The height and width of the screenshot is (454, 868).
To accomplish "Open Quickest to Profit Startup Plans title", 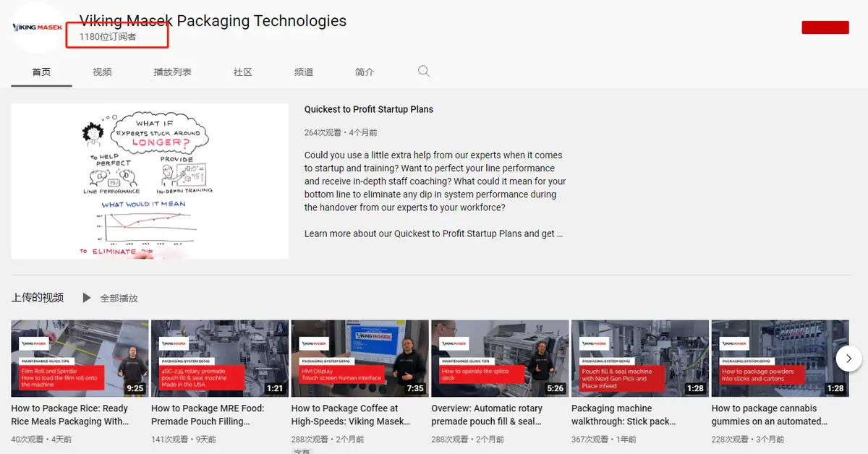I will pos(368,109).
